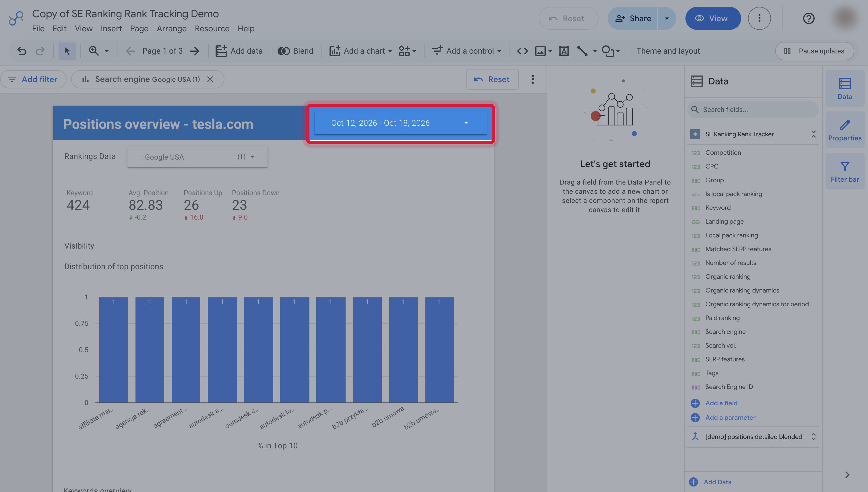The height and width of the screenshot is (492, 868).
Task: Expand demo positions detailed blended source
Action: [x=813, y=437]
